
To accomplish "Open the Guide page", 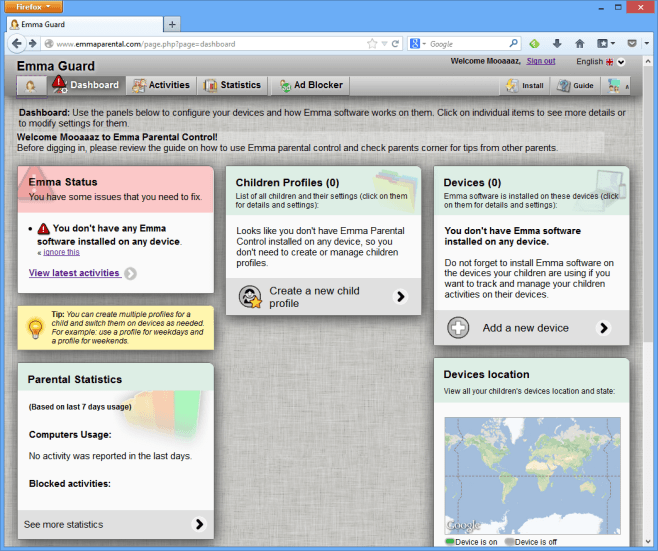I will point(575,86).
